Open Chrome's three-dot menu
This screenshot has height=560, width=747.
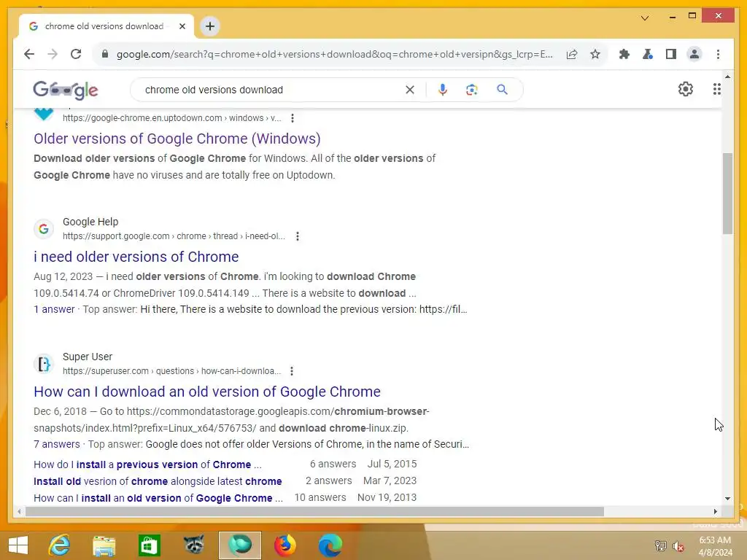[718, 54]
